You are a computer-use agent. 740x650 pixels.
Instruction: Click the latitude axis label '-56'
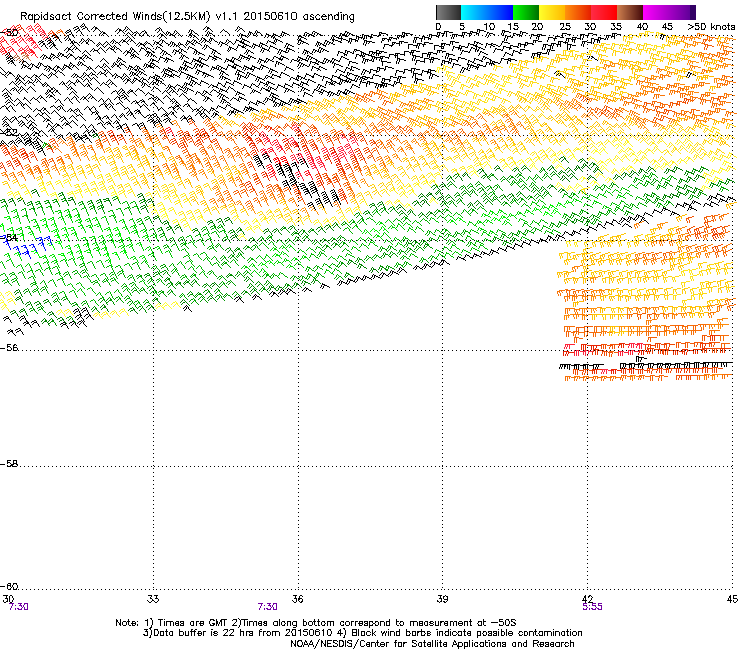point(9,347)
